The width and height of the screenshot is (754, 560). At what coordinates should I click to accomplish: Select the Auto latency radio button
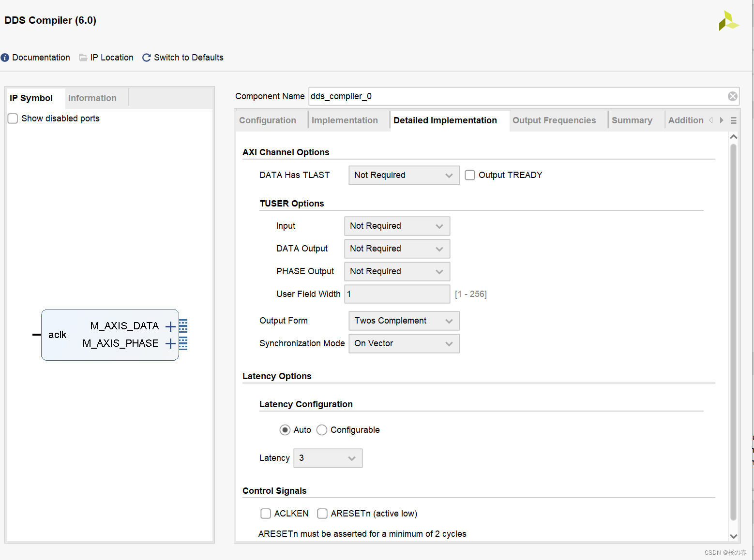click(285, 430)
